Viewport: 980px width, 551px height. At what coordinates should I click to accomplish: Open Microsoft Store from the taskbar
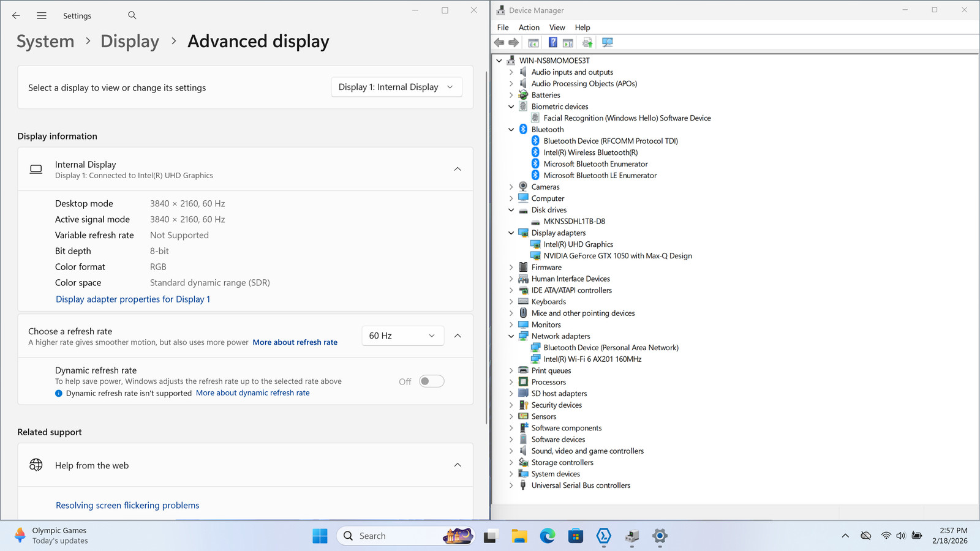[x=576, y=536]
